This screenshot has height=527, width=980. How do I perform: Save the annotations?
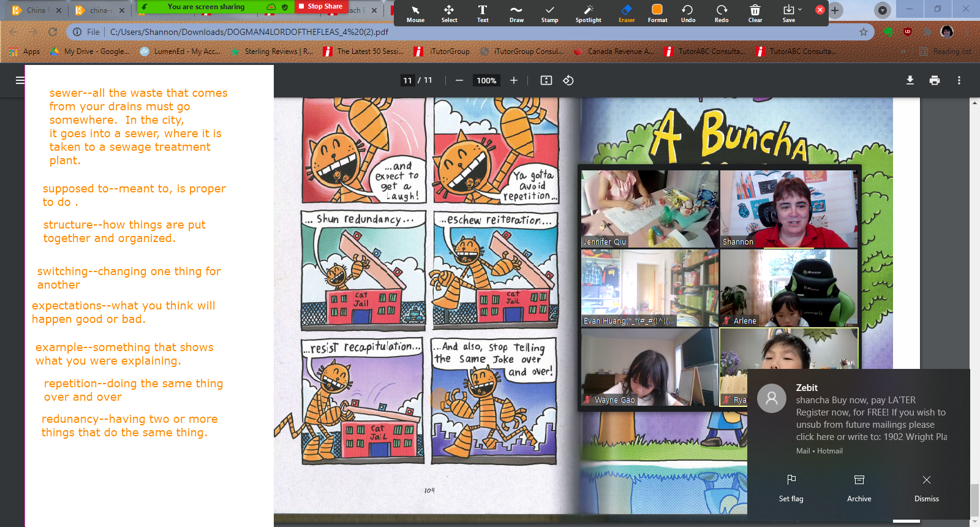(788, 13)
